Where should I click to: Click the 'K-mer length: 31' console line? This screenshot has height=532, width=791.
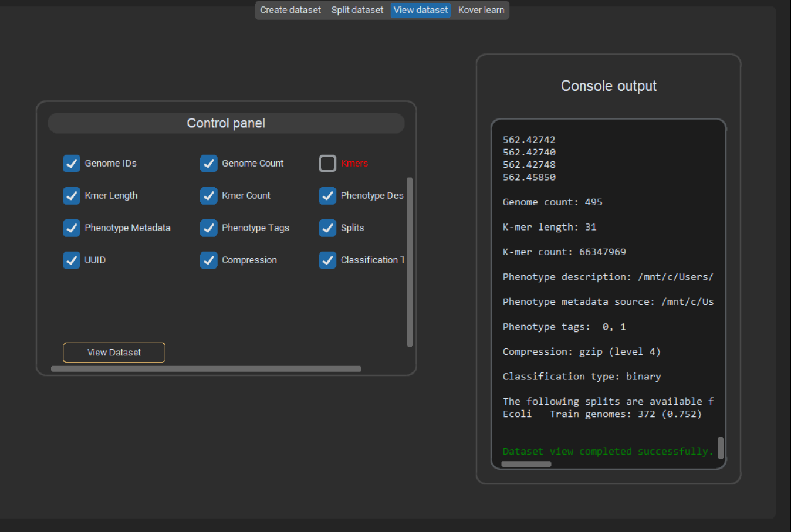click(549, 227)
